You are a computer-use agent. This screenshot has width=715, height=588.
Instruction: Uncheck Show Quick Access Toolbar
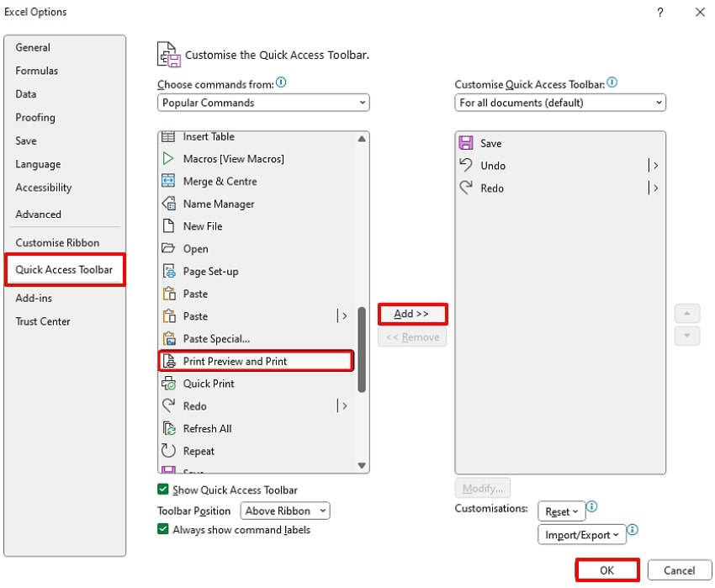point(162,490)
